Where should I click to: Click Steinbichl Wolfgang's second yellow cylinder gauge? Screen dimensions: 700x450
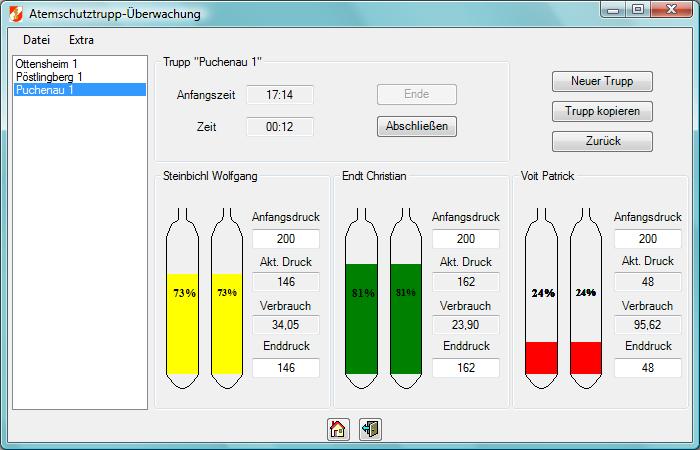[x=227, y=298]
